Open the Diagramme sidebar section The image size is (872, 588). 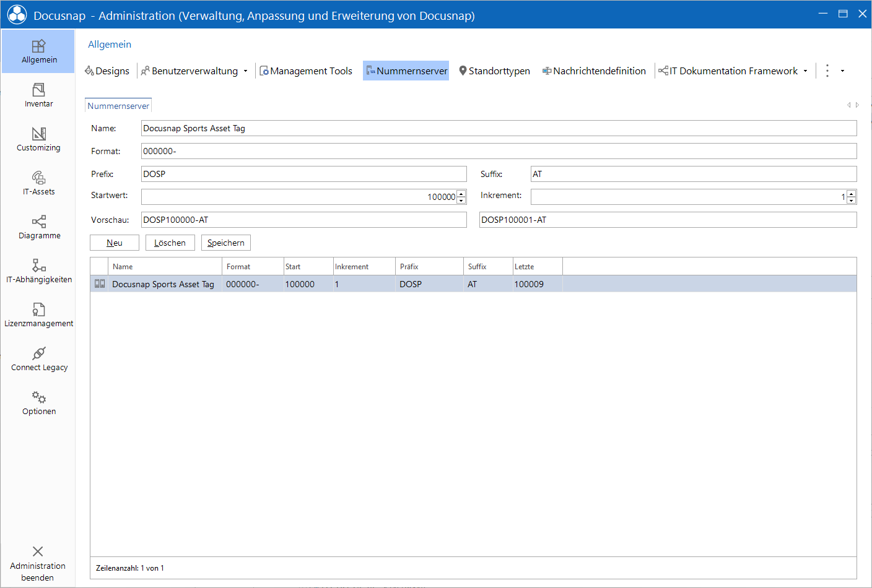(38, 227)
